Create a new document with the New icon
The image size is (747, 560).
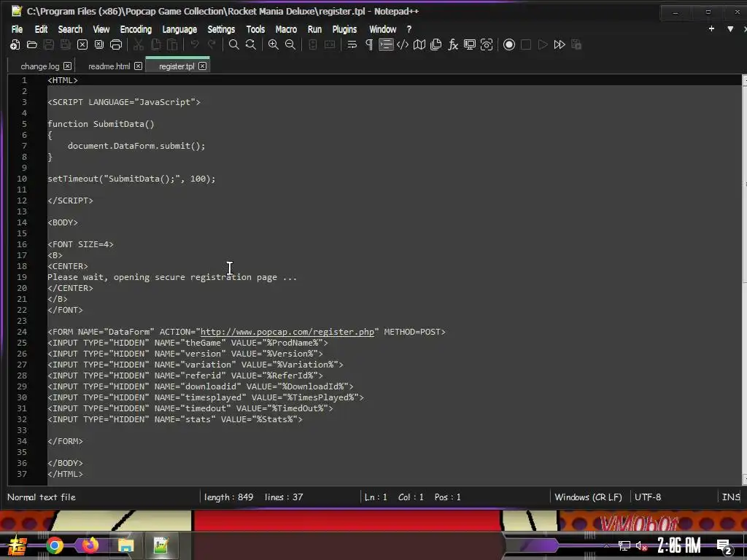(x=15, y=44)
